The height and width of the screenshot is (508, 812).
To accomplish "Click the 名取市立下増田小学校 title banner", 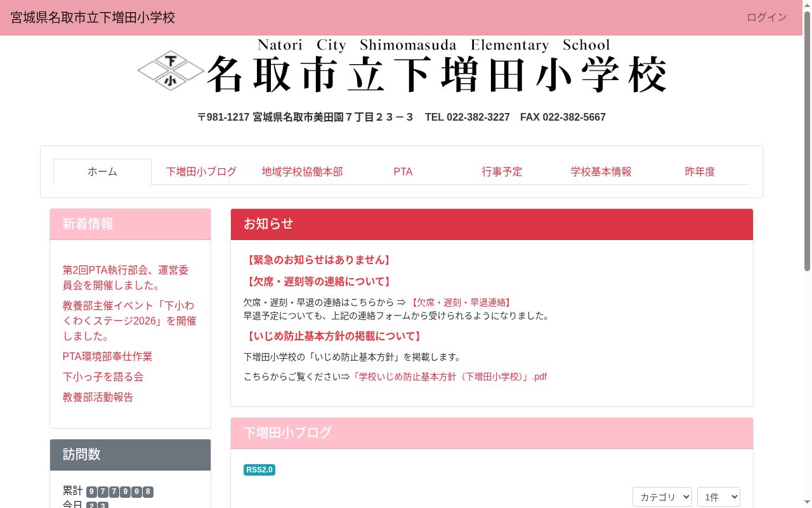I will [436, 74].
